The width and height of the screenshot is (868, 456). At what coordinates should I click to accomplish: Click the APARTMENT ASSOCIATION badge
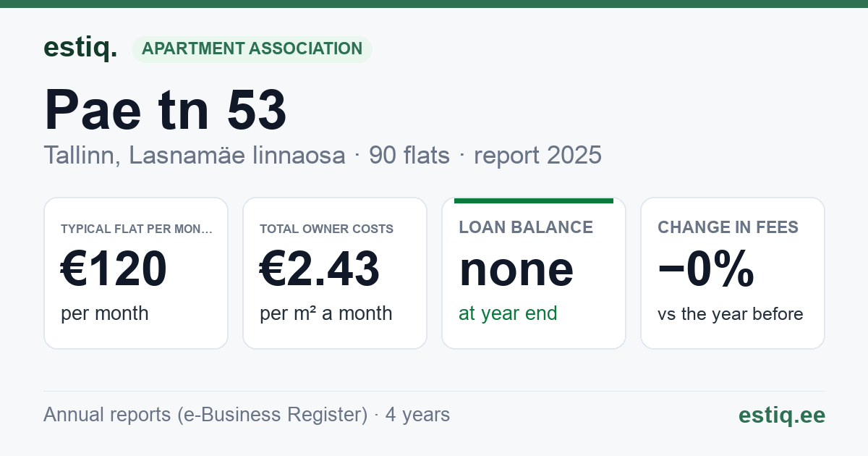tap(252, 49)
